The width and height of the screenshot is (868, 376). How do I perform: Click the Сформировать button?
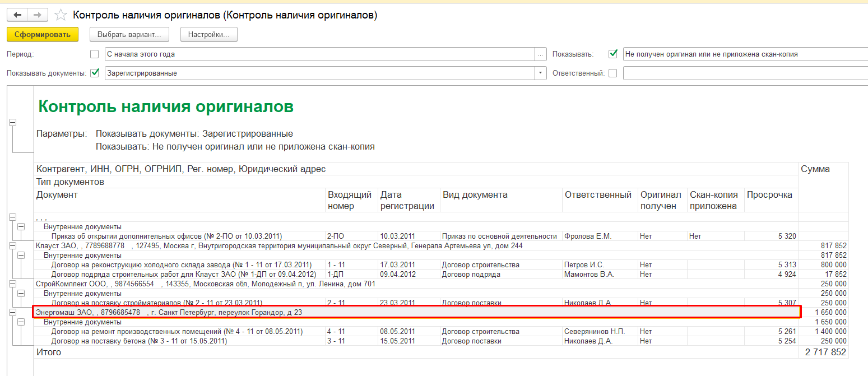click(43, 34)
